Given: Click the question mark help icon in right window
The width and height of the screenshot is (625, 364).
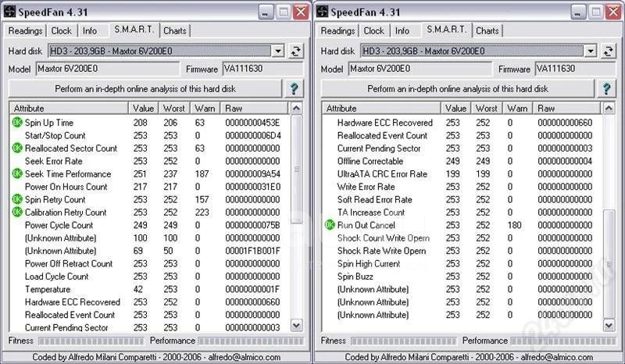Looking at the screenshot, I should pos(607,88).
